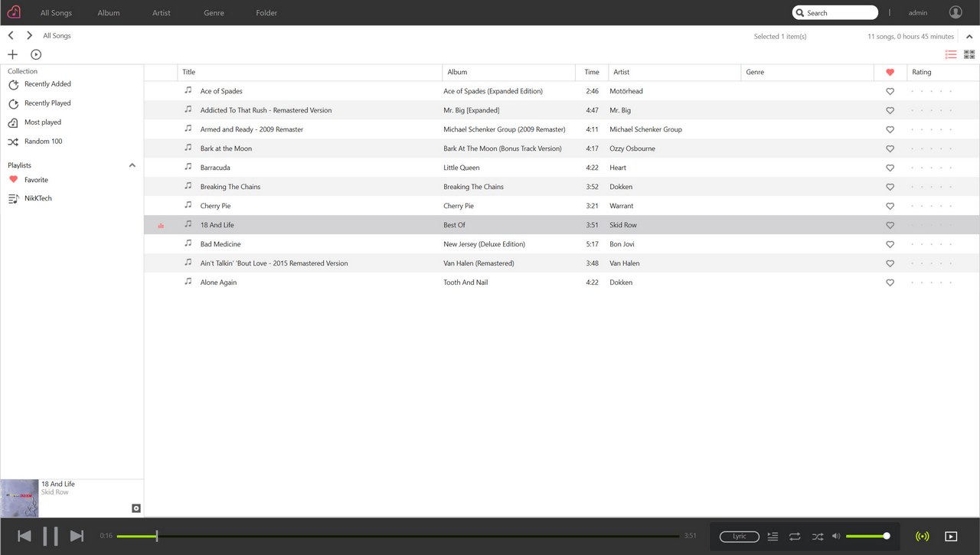Click the Michael Schenker Group artist cell
980x555 pixels.
pos(645,129)
